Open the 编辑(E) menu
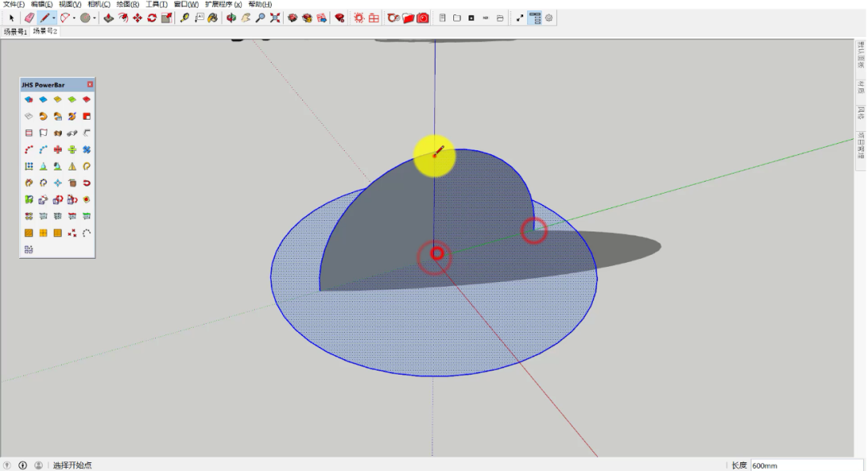868x471 pixels. click(x=42, y=5)
